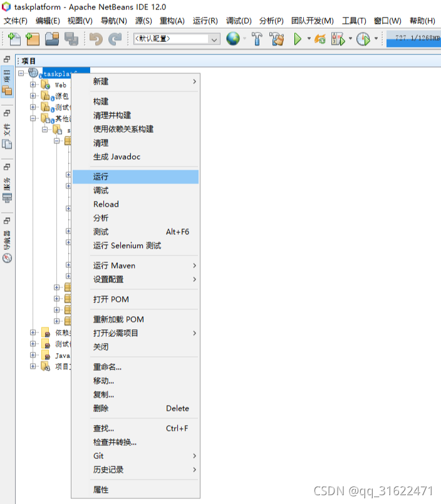Choose 运行 Selenium 测试 in context menu

(135, 246)
